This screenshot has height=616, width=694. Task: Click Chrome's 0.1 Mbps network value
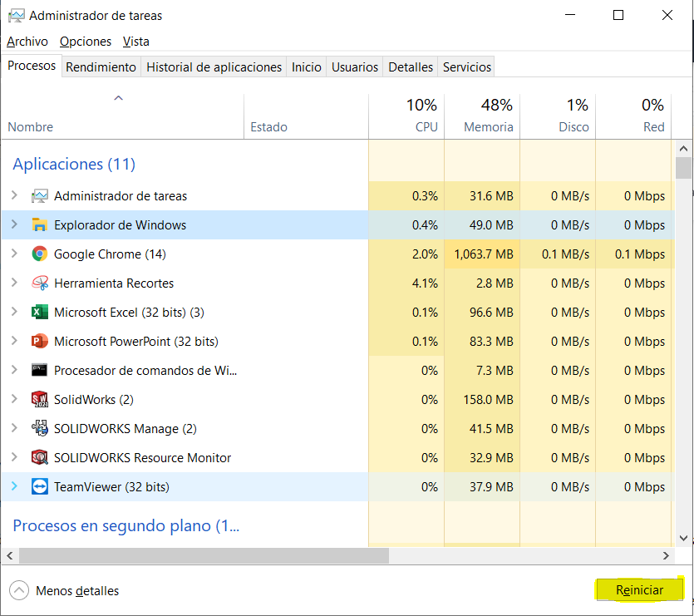pos(640,254)
